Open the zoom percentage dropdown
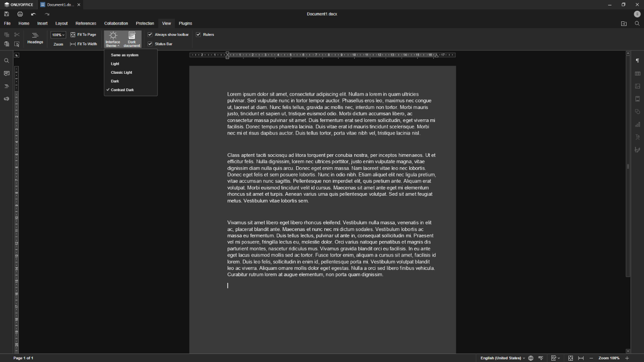This screenshot has height=362, width=644. point(58,34)
